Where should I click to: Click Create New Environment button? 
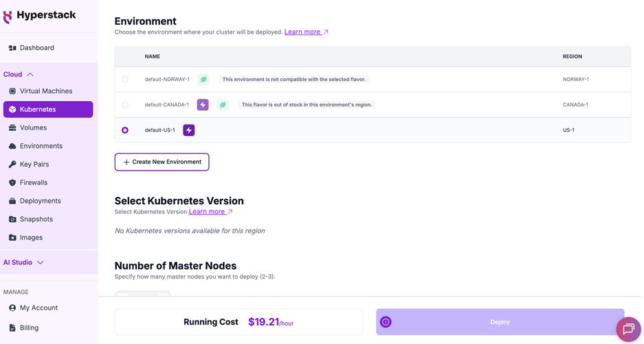click(162, 162)
